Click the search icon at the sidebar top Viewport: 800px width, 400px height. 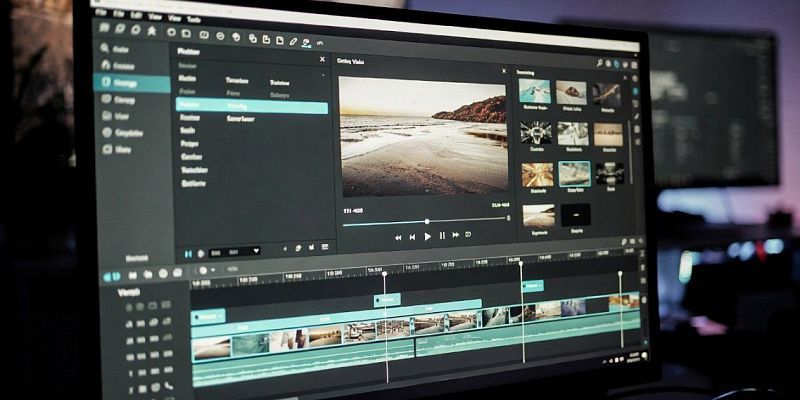(104, 48)
